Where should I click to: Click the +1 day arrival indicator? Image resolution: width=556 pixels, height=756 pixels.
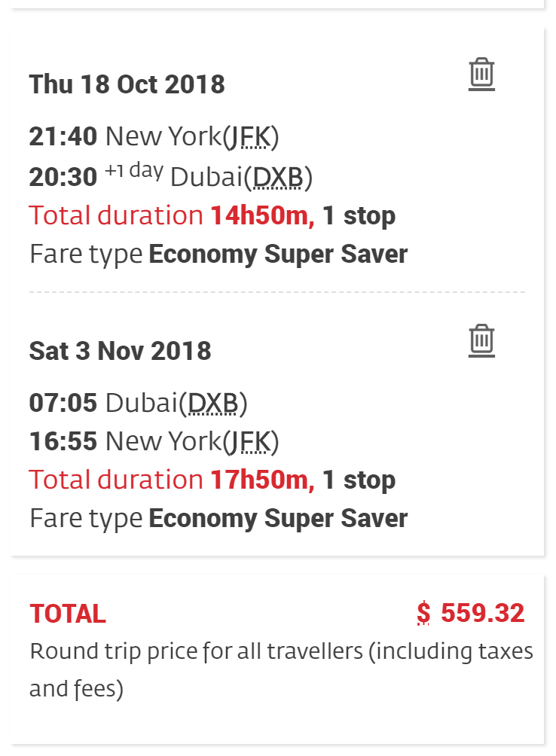point(133,172)
